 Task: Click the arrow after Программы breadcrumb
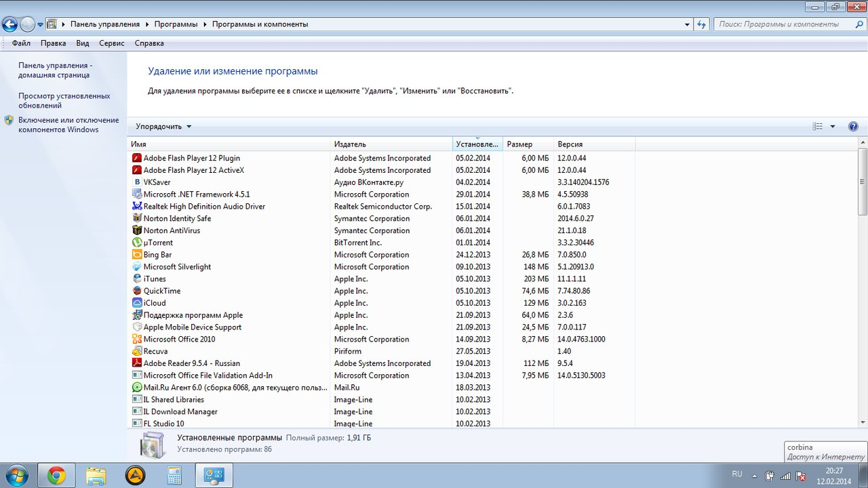coord(205,24)
